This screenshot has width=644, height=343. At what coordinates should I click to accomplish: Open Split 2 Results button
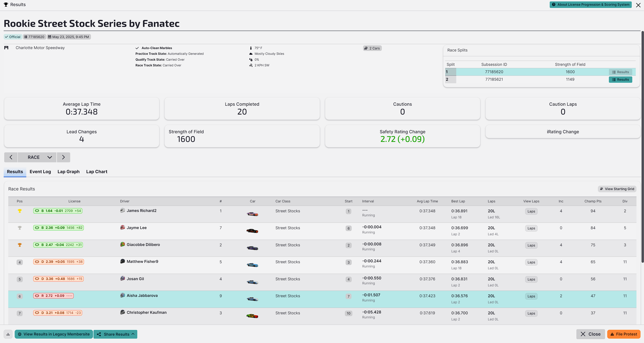point(620,80)
